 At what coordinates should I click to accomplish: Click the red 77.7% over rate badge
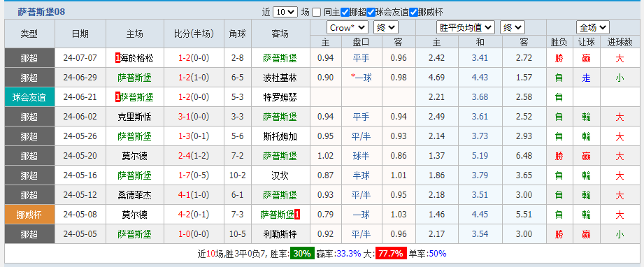click(x=391, y=254)
